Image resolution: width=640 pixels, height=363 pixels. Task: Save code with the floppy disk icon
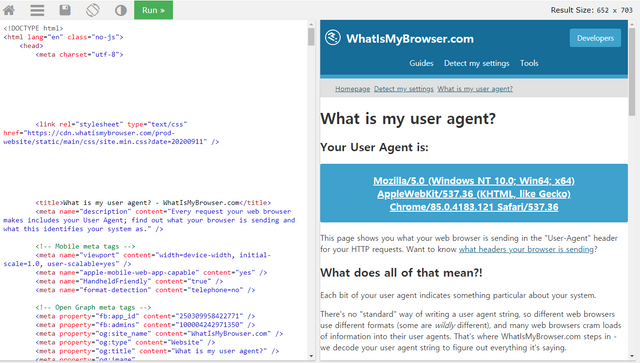pos(65,10)
